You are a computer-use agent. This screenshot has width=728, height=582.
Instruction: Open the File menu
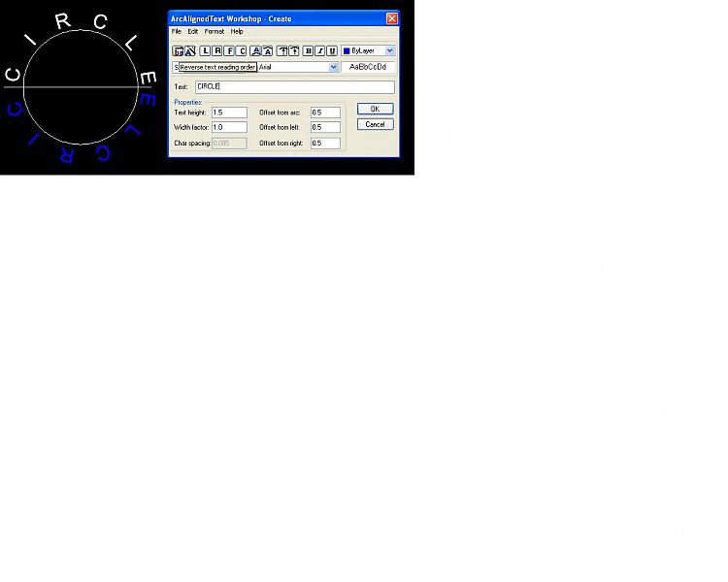177,32
